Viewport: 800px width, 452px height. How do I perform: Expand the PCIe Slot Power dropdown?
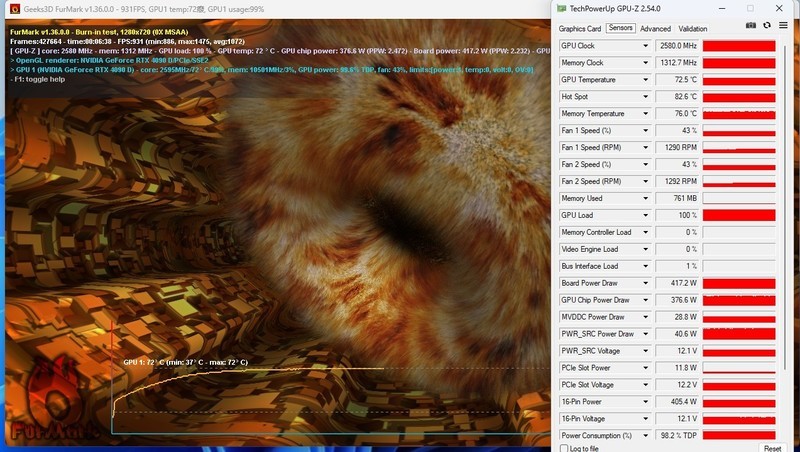click(645, 368)
